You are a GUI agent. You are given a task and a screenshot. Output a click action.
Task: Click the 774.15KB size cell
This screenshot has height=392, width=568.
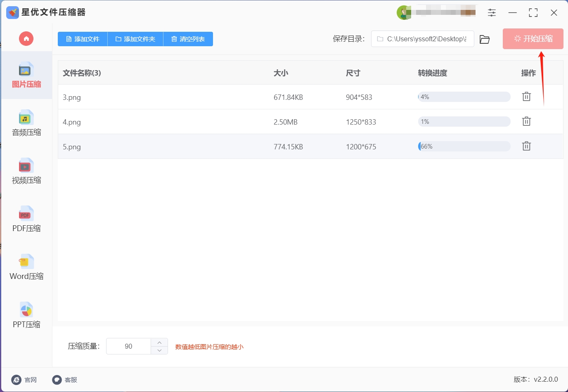tap(288, 147)
